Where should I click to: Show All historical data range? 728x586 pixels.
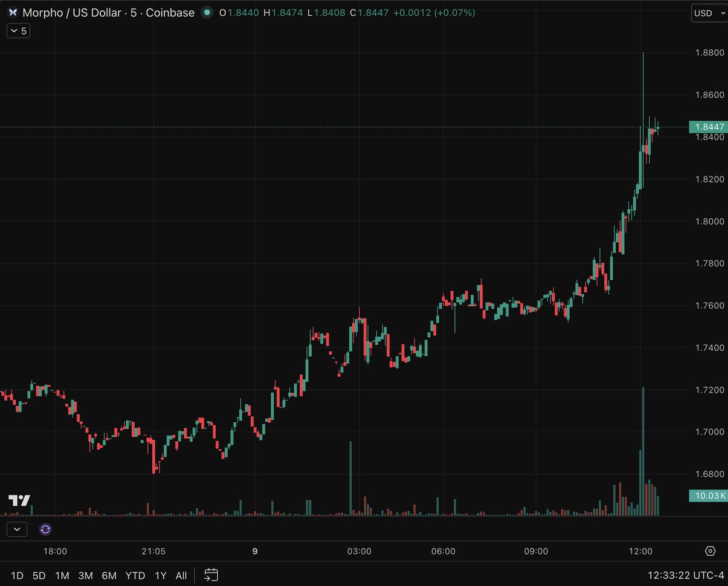pos(181,575)
